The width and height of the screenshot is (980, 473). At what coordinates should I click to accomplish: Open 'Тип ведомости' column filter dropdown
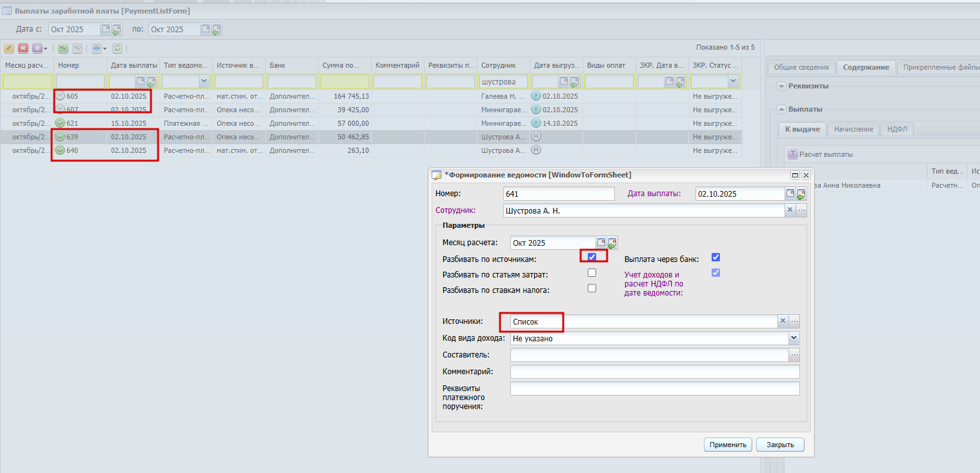pyautogui.click(x=205, y=81)
